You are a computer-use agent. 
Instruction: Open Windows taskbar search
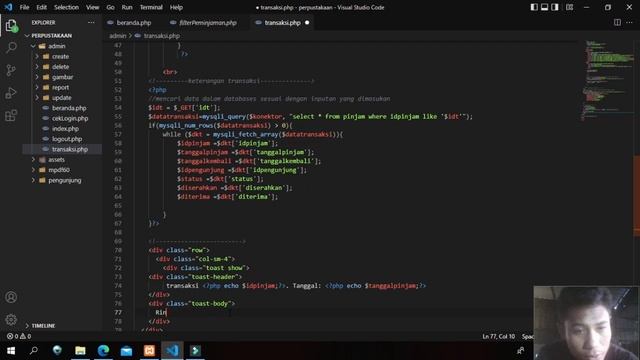coord(34,351)
